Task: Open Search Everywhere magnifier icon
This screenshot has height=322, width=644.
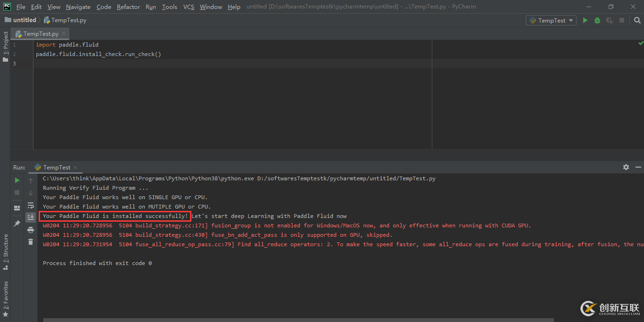Action: 637,20
